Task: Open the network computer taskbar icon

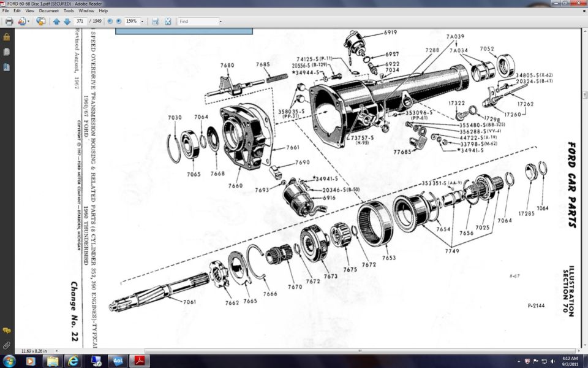Action: click(96, 361)
